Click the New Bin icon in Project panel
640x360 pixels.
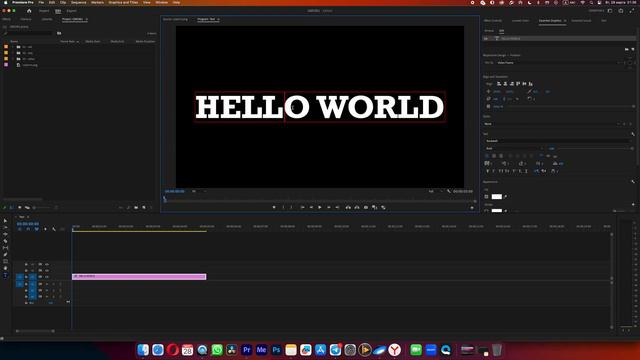pos(136,207)
